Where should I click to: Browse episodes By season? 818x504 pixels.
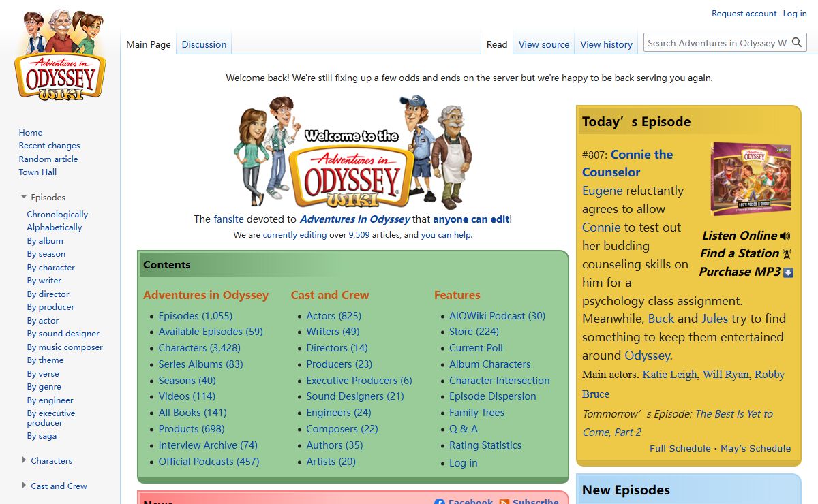pyautogui.click(x=46, y=254)
